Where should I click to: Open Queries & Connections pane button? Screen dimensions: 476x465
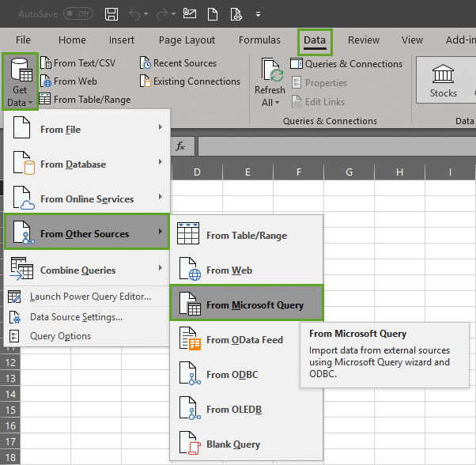[346, 64]
